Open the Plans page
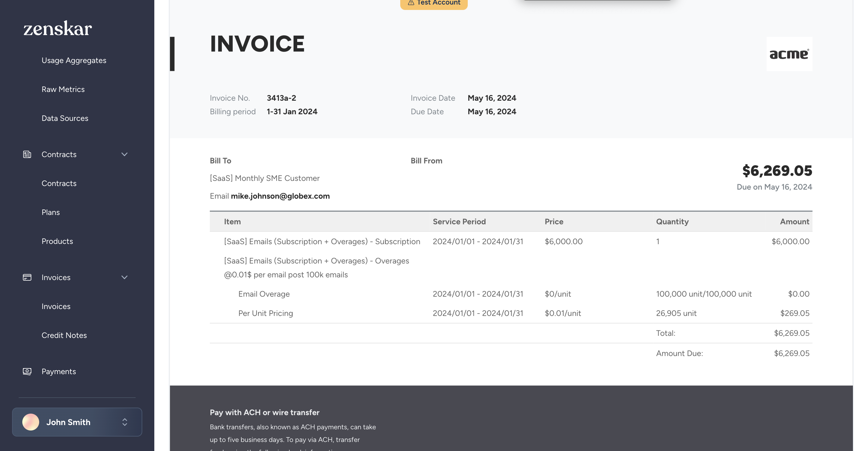The image size is (868, 451). point(51,212)
